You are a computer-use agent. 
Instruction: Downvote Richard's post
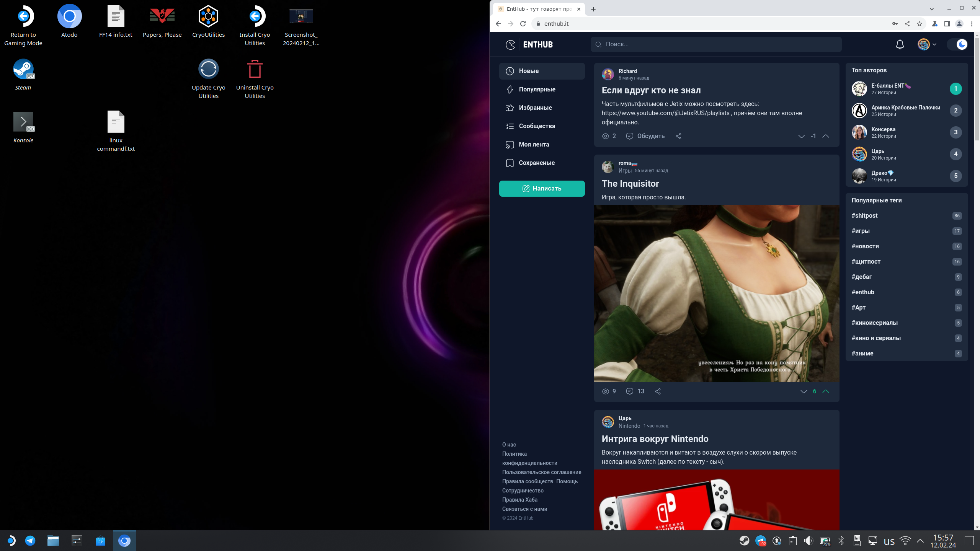pyautogui.click(x=801, y=136)
